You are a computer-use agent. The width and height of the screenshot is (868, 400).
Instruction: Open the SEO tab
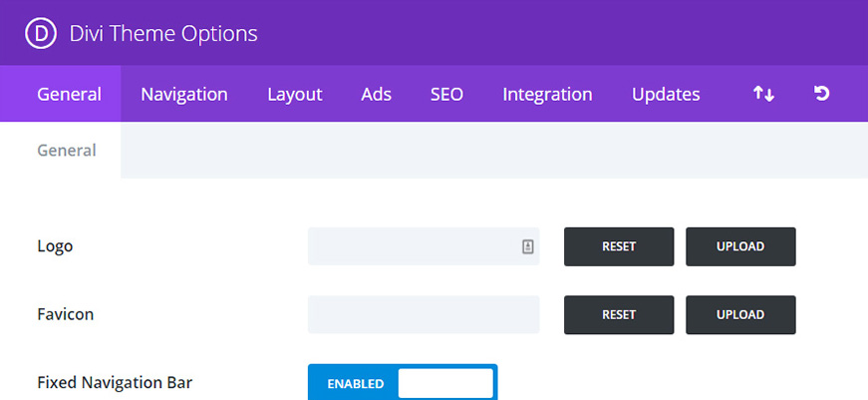(x=446, y=94)
